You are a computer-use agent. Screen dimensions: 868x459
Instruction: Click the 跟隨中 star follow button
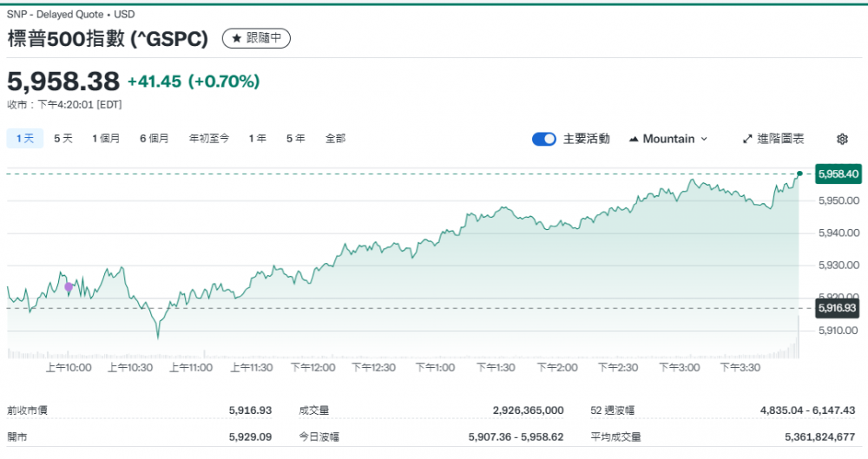(257, 38)
